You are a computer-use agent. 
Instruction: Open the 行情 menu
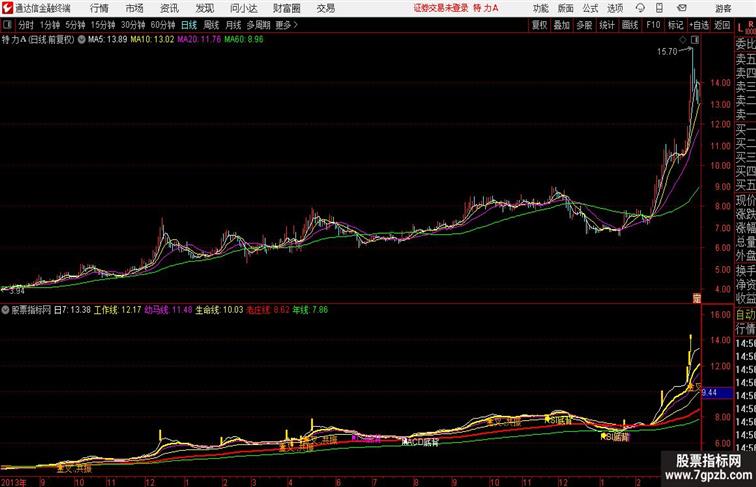click(99, 8)
